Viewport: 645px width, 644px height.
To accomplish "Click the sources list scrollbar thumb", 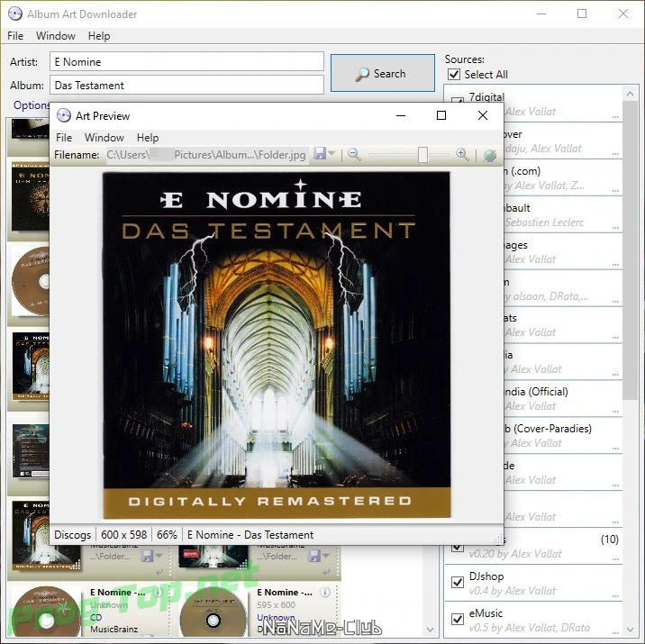I will 630,251.
